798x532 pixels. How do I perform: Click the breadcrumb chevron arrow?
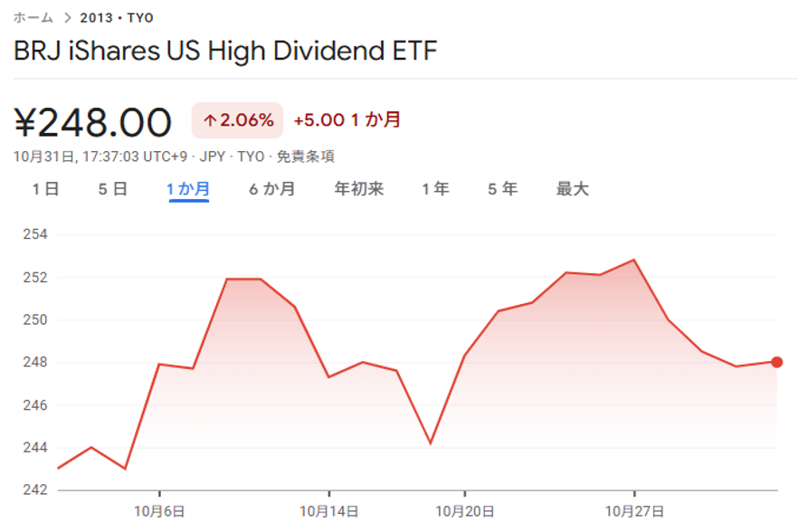coord(68,18)
